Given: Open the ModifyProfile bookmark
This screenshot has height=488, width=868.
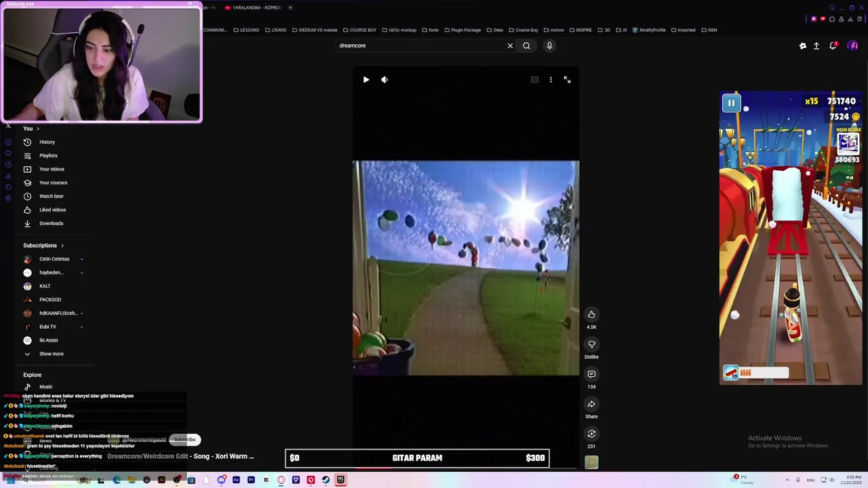Looking at the screenshot, I should click(649, 30).
